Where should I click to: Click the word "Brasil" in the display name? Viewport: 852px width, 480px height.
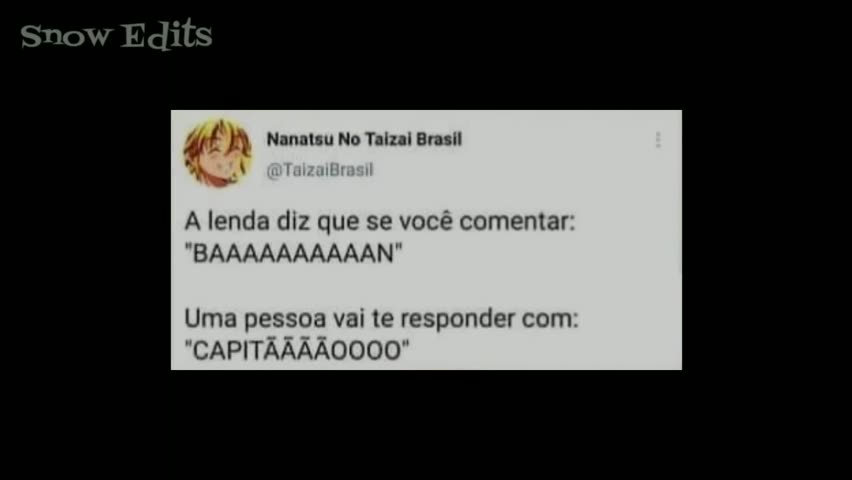point(439,139)
